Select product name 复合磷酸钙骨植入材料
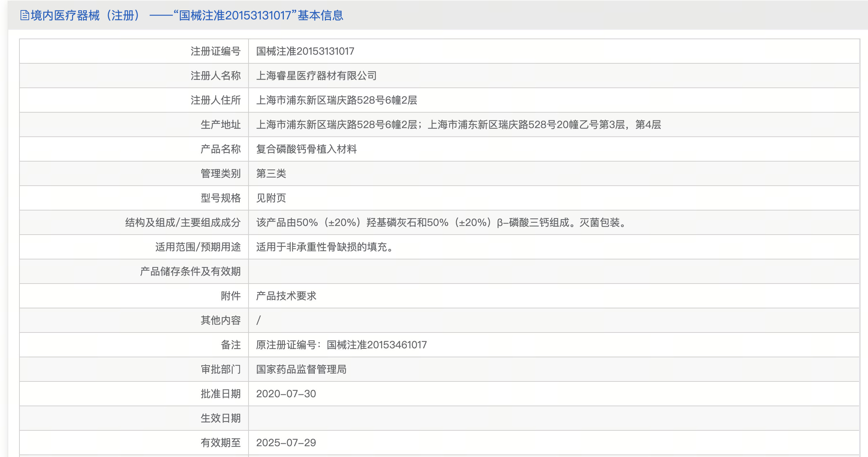This screenshot has height=457, width=868. pyautogui.click(x=306, y=149)
